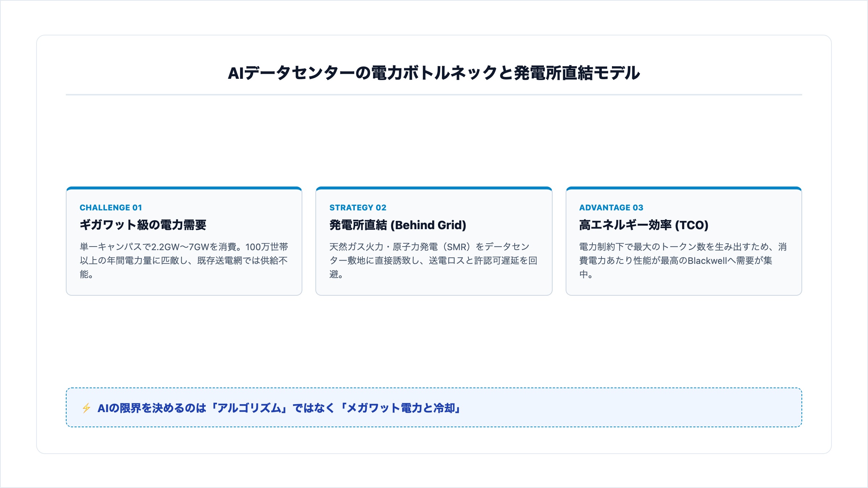Click the paragraph starting 天然ガス火力・原子力発電

[x=433, y=260]
